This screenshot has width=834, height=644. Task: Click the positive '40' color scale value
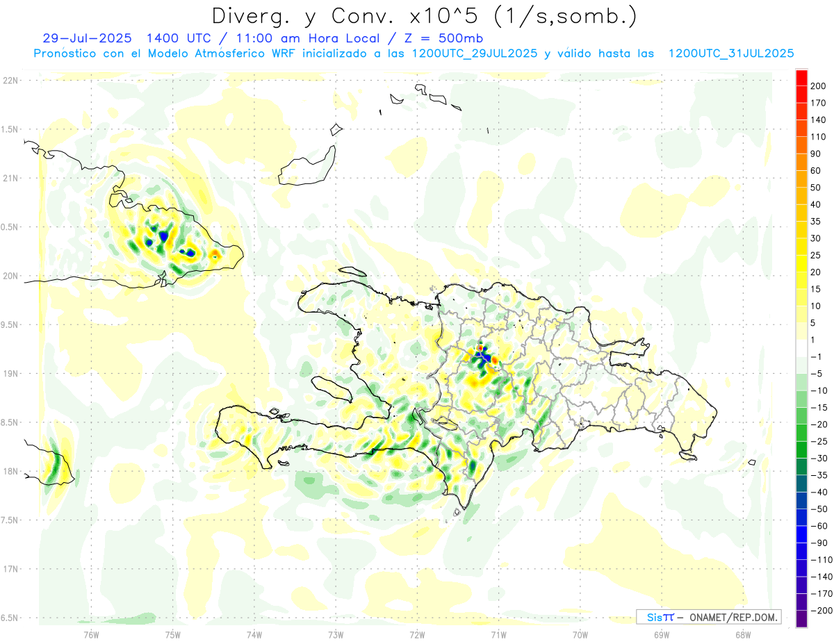(x=816, y=204)
